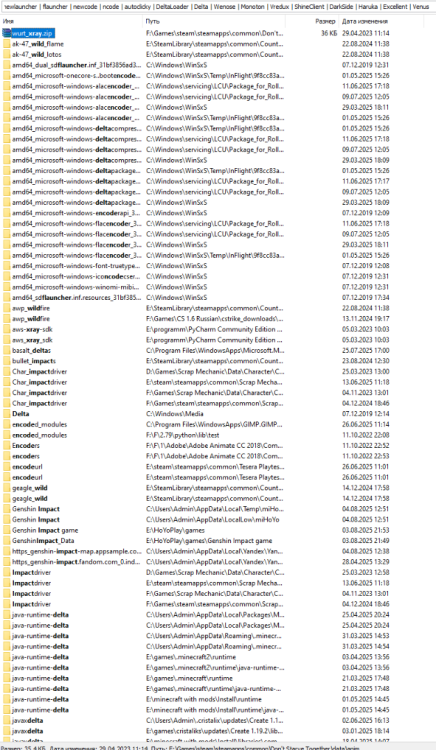
Task: Click the date 07.12.2019 17:34
Action: click(x=366, y=298)
